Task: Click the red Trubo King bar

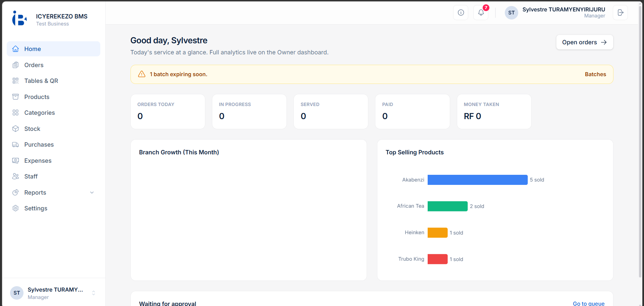Action: [437, 259]
